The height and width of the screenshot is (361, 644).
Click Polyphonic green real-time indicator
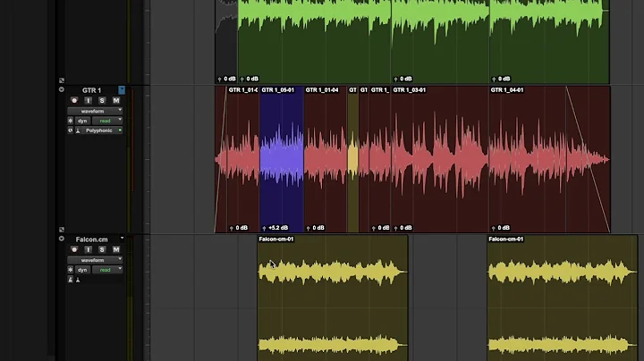click(120, 130)
